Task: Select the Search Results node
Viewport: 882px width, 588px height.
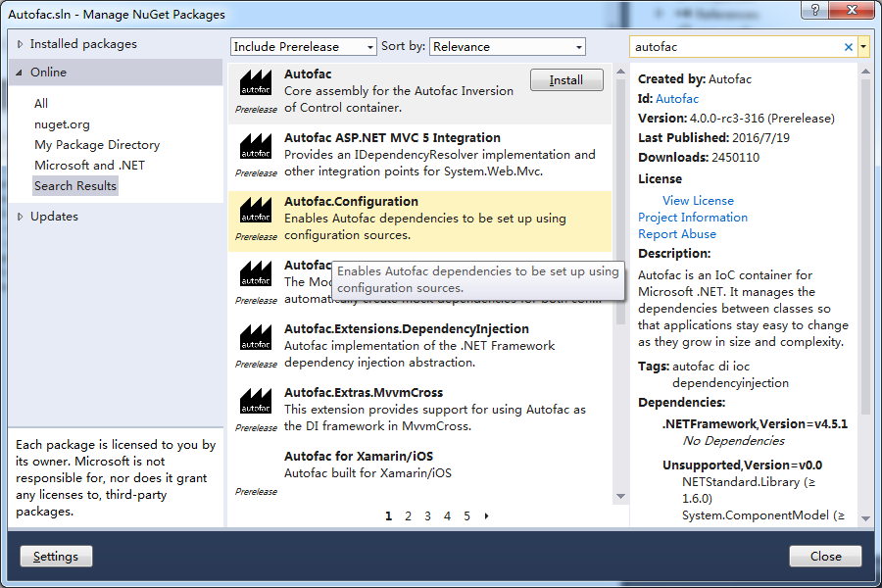Action: (x=75, y=185)
